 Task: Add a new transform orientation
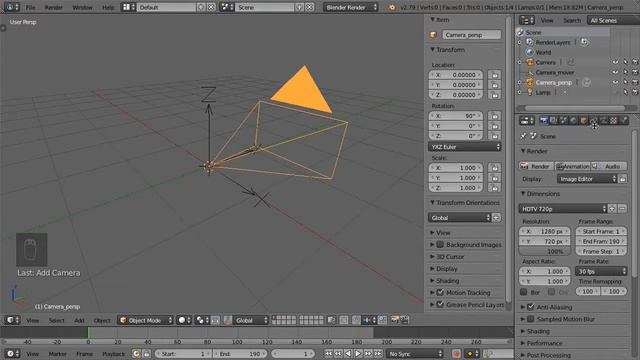tap(497, 218)
